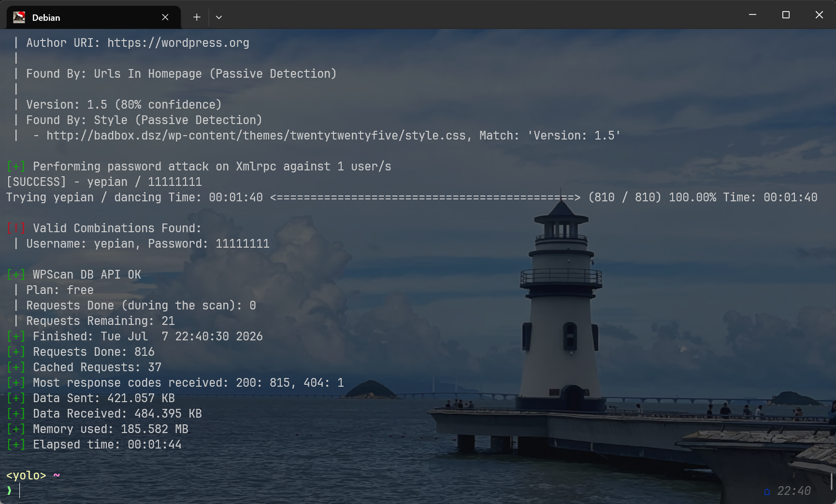Click the twentytwentyfive style.css URL
Image resolution: width=836 pixels, height=504 pixels.
coord(256,136)
